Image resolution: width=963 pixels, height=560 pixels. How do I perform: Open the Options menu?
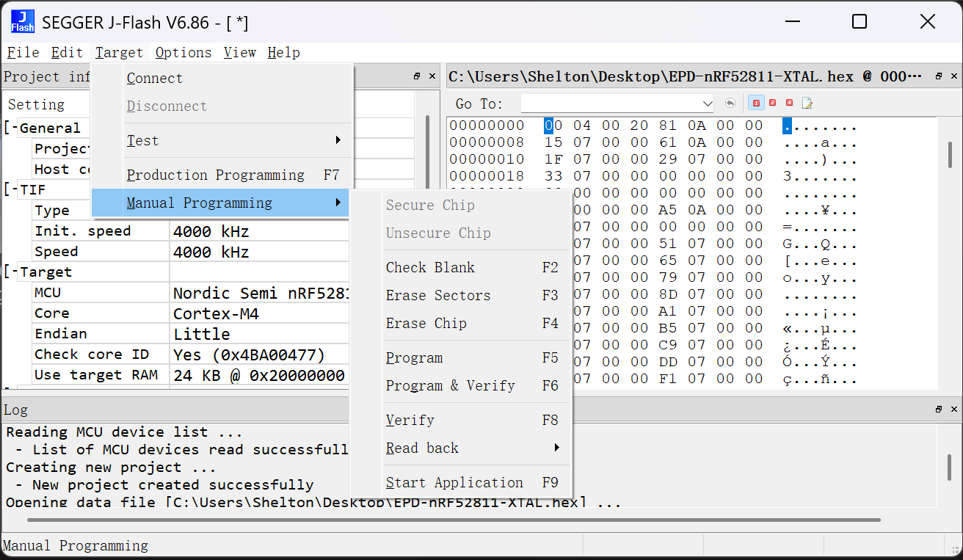(183, 52)
